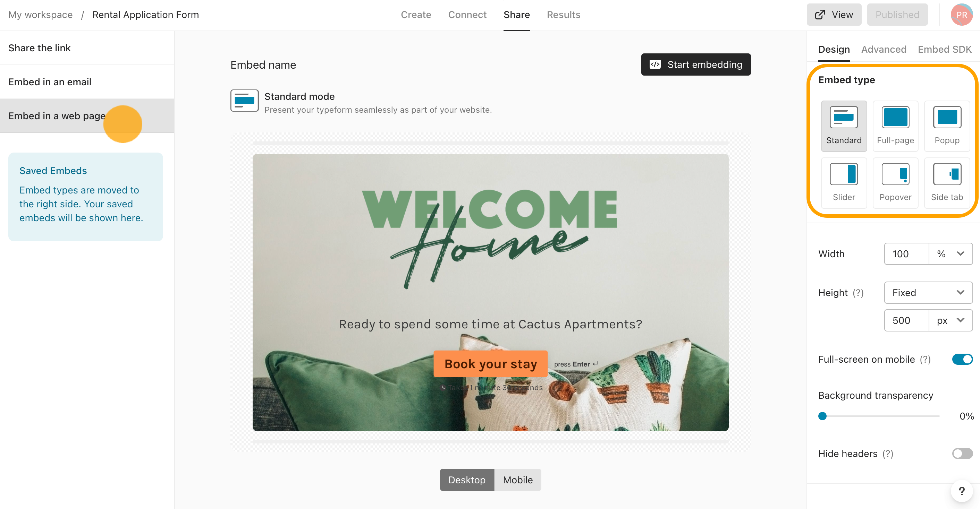Click the Desktop preview thumbnail
The image size is (980, 509).
467,479
